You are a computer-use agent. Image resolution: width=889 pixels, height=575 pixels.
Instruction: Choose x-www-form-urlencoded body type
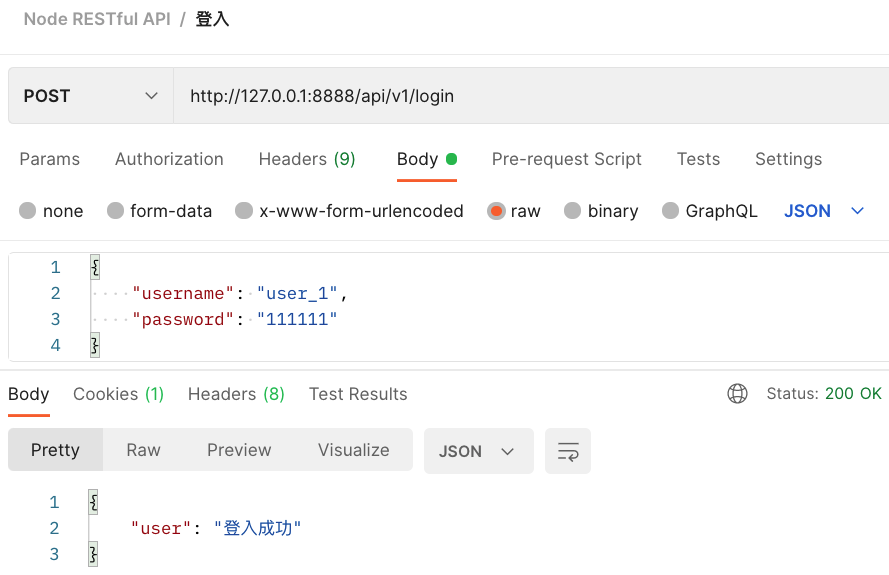(244, 211)
